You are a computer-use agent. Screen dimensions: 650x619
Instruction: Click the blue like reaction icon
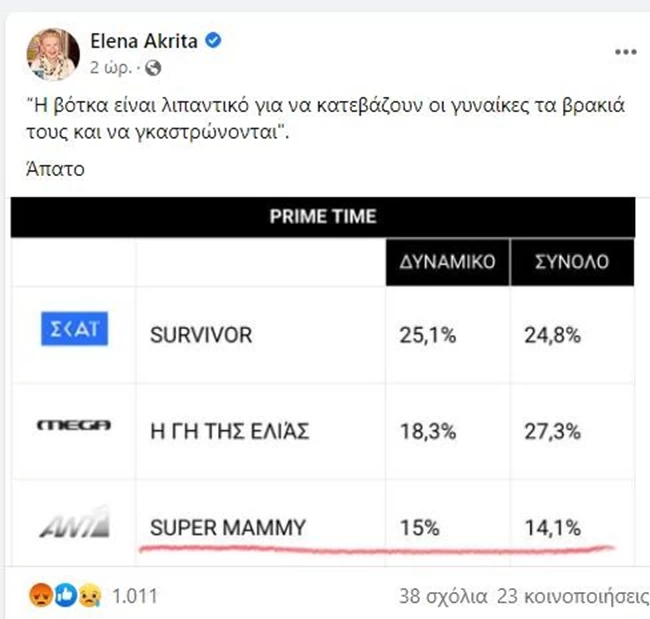(x=67, y=595)
